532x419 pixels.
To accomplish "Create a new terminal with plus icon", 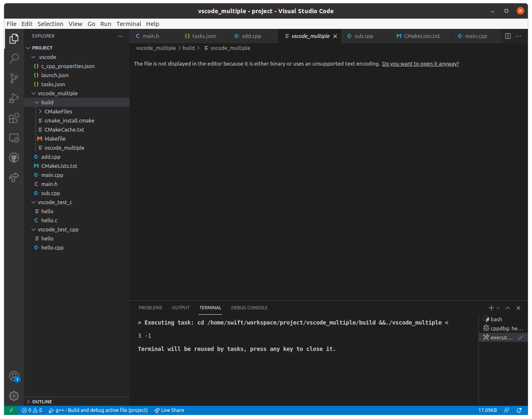I will 491,308.
